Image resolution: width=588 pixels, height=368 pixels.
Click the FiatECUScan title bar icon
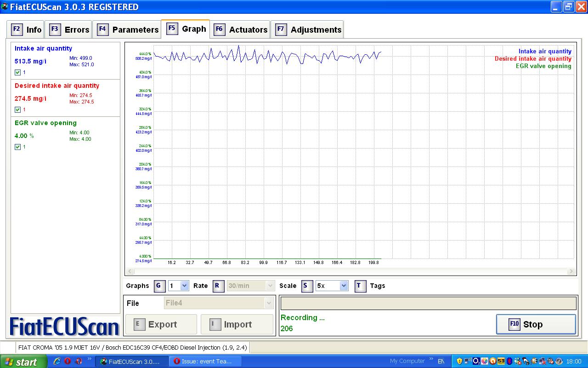click(5, 6)
